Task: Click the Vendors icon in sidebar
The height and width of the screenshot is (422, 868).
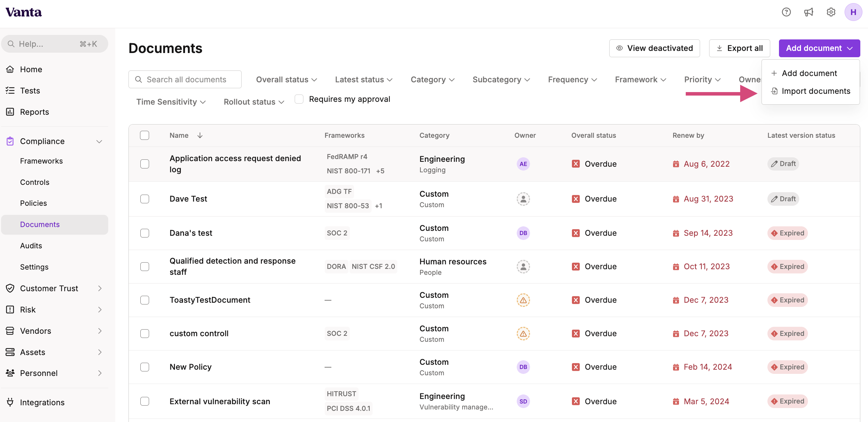Action: click(10, 331)
